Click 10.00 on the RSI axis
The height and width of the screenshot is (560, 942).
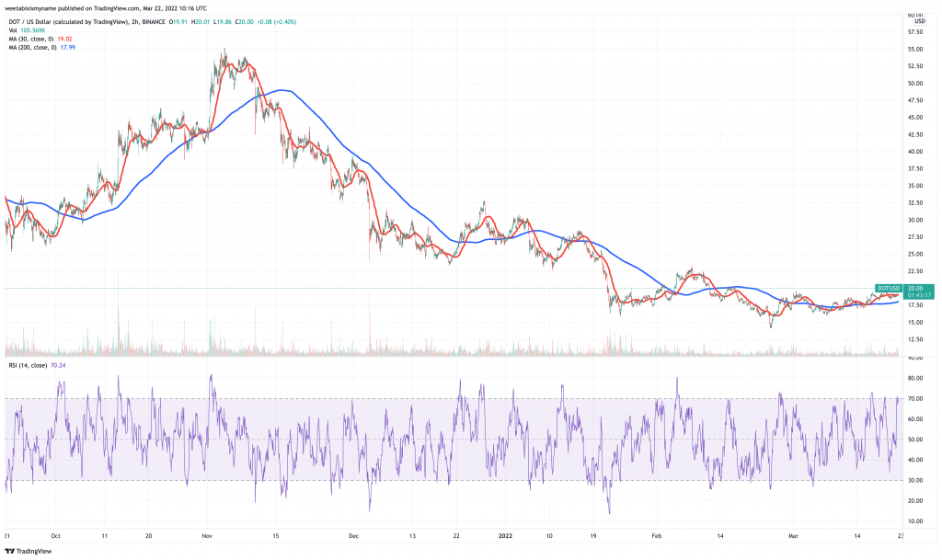[x=915, y=521]
